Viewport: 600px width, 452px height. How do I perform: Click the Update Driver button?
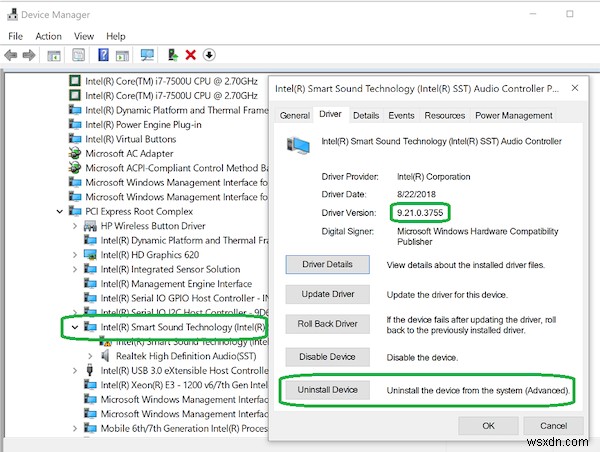click(x=328, y=294)
